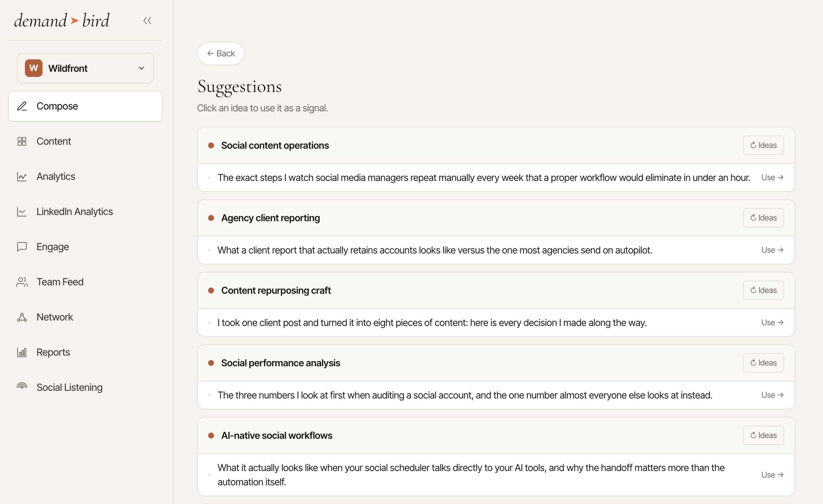Screen dimensions: 823x504
Task: Click the Network nodes icon
Action: click(22, 317)
